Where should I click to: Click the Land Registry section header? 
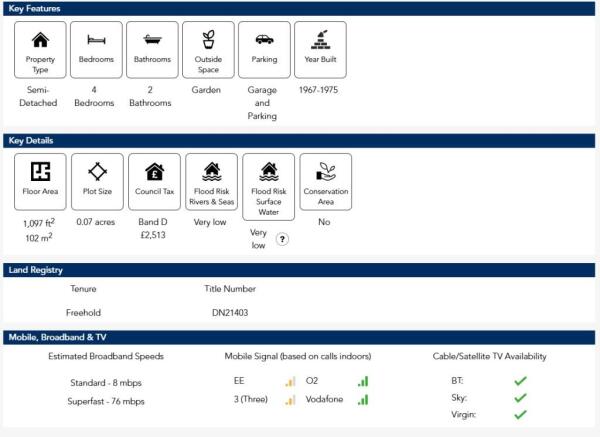[x=300, y=270]
